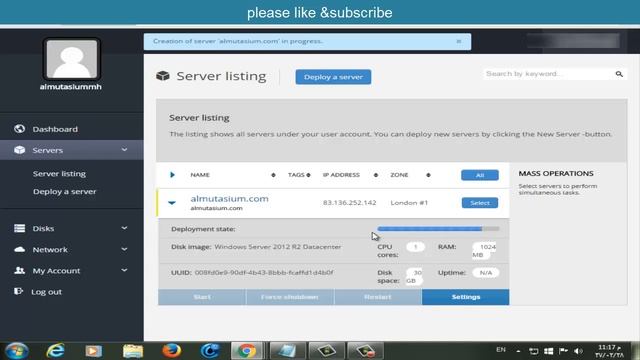Image resolution: width=640 pixels, height=360 pixels.
Task: Click the RAM value 1024 MB
Action: point(484,250)
